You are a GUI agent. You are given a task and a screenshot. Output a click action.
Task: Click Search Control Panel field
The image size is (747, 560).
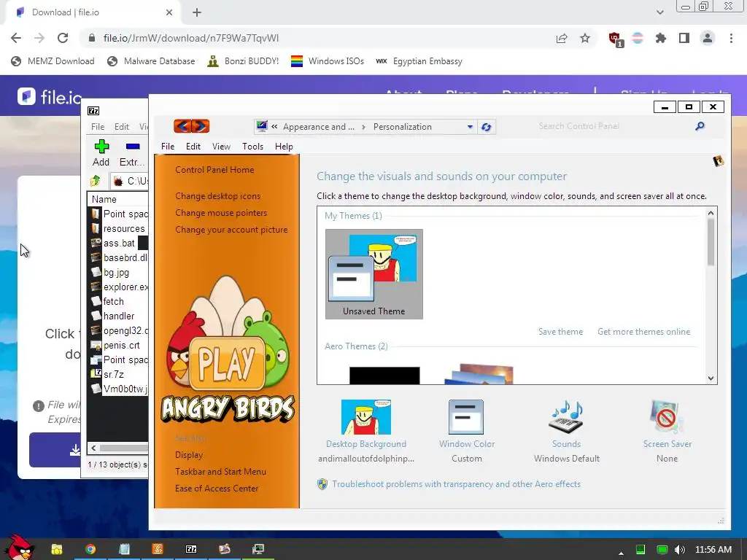point(612,126)
